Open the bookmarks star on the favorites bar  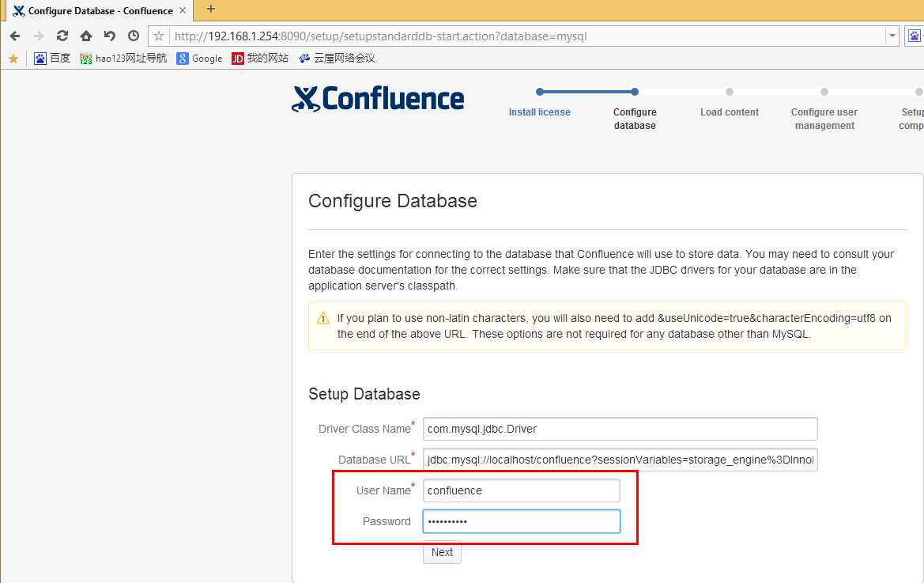(13, 59)
